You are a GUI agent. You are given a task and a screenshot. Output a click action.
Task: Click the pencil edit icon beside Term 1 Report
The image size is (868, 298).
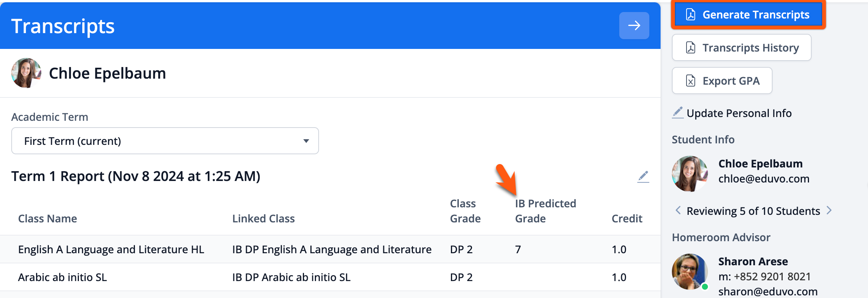click(643, 176)
